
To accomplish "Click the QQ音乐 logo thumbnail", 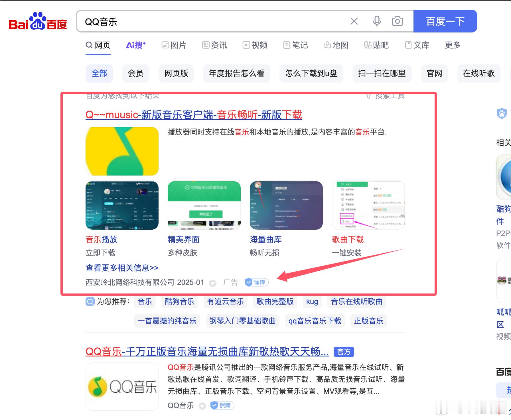I will tap(122, 387).
